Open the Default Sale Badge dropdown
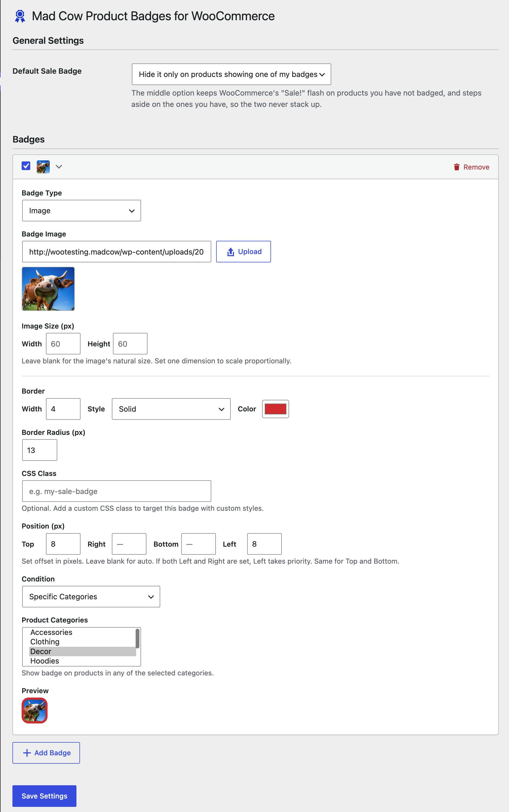 click(x=231, y=74)
